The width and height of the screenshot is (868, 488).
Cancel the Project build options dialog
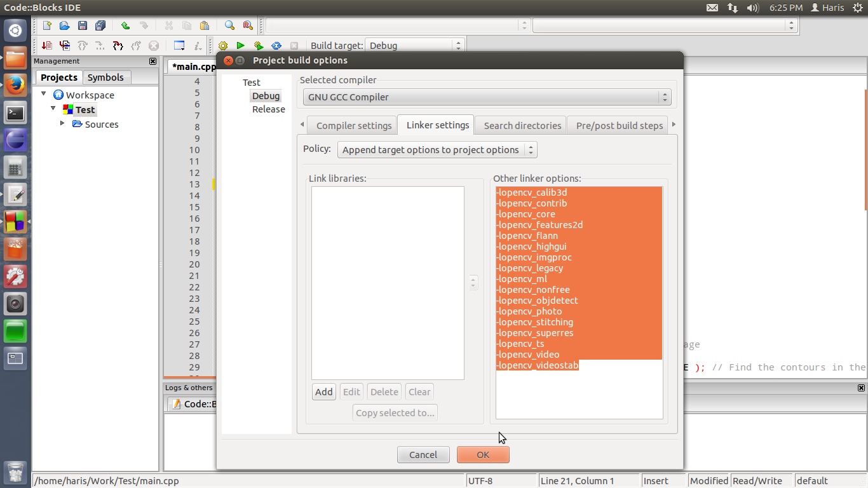click(423, 455)
